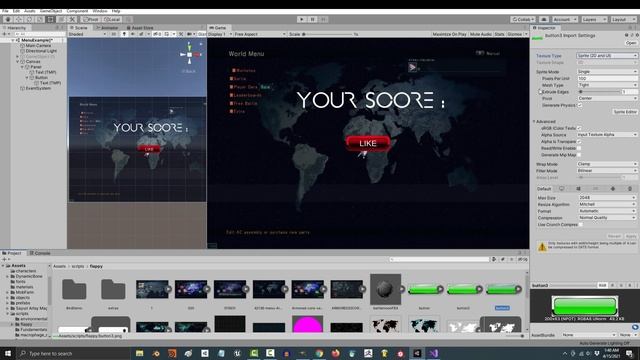Open the Windows Start menu
This screenshot has height=360, width=640.
[x=8, y=353]
